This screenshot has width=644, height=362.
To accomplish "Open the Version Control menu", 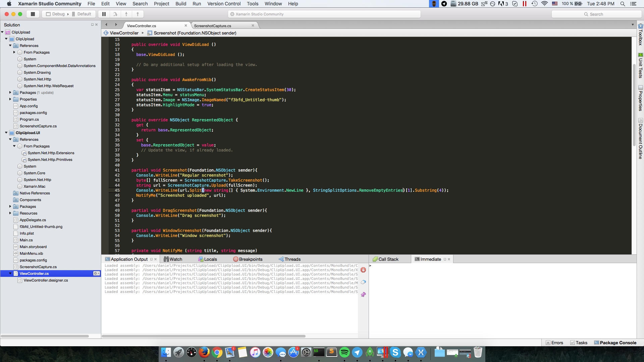I will pos(224,4).
